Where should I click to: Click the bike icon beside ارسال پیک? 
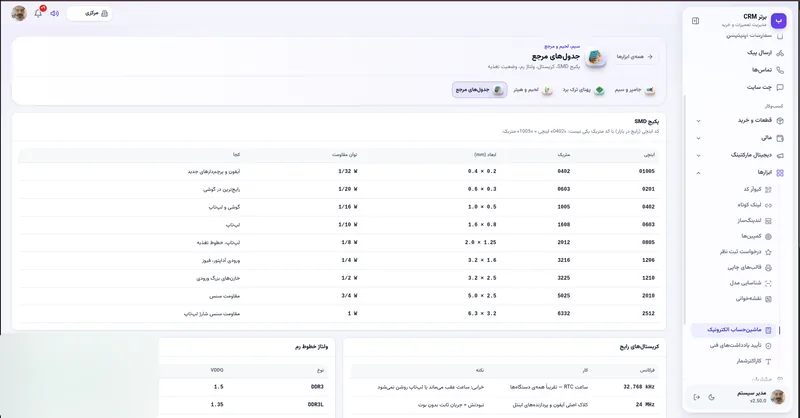(780, 53)
